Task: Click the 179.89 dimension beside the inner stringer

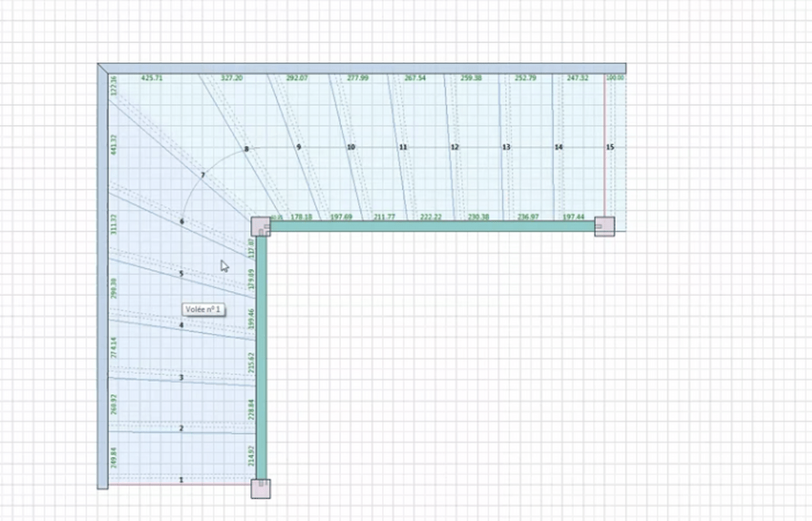Action: [x=251, y=279]
